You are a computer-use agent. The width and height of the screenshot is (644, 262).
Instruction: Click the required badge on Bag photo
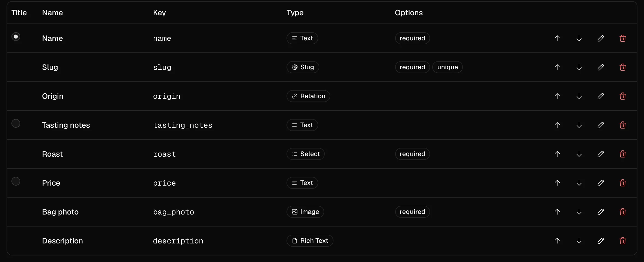412,212
